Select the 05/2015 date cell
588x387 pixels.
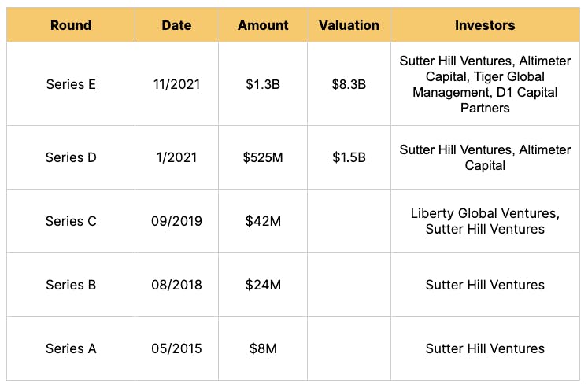coord(176,348)
